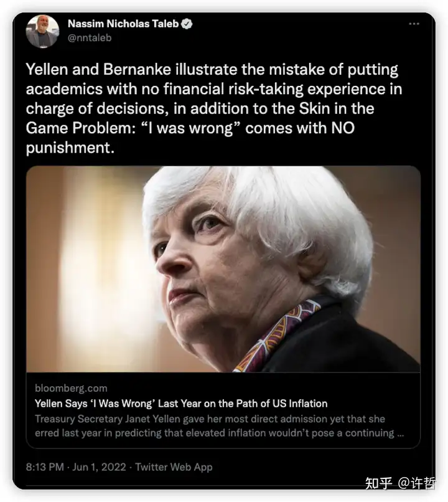Visit the @nntaleb handle
The width and height of the screenshot is (448, 502).
[x=89, y=37]
